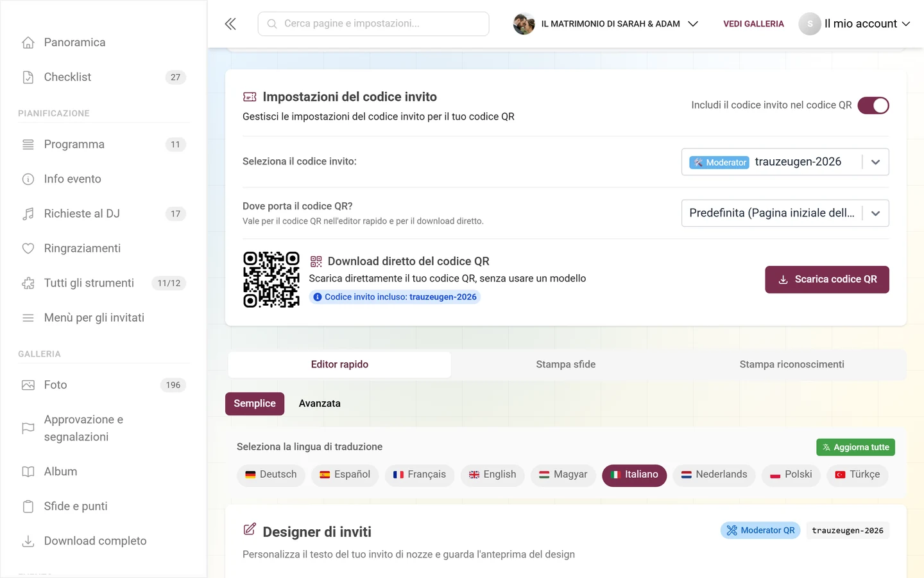924x578 pixels.
Task: Click the Scarica codice QR button
Action: click(x=827, y=279)
